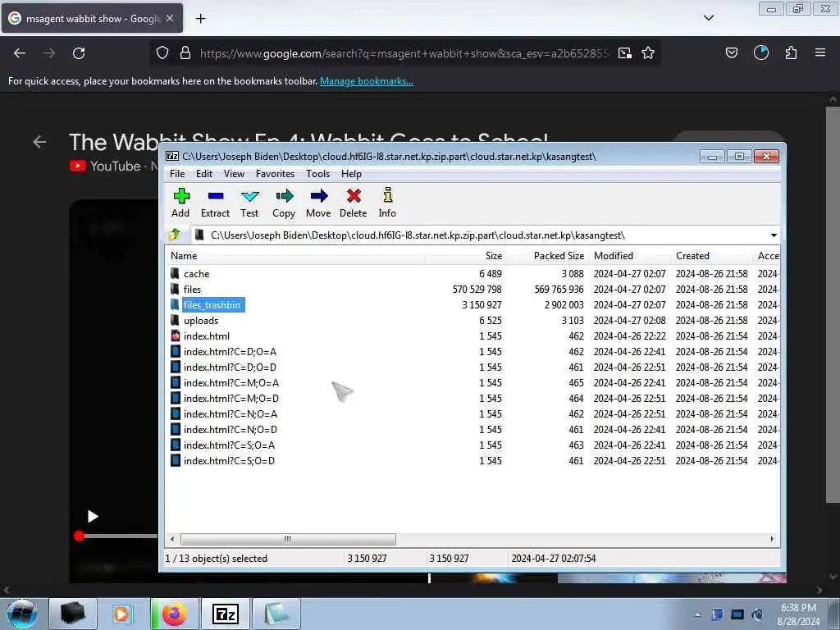Select index.html?C=M;O=D file
840x630 pixels.
[x=231, y=399]
